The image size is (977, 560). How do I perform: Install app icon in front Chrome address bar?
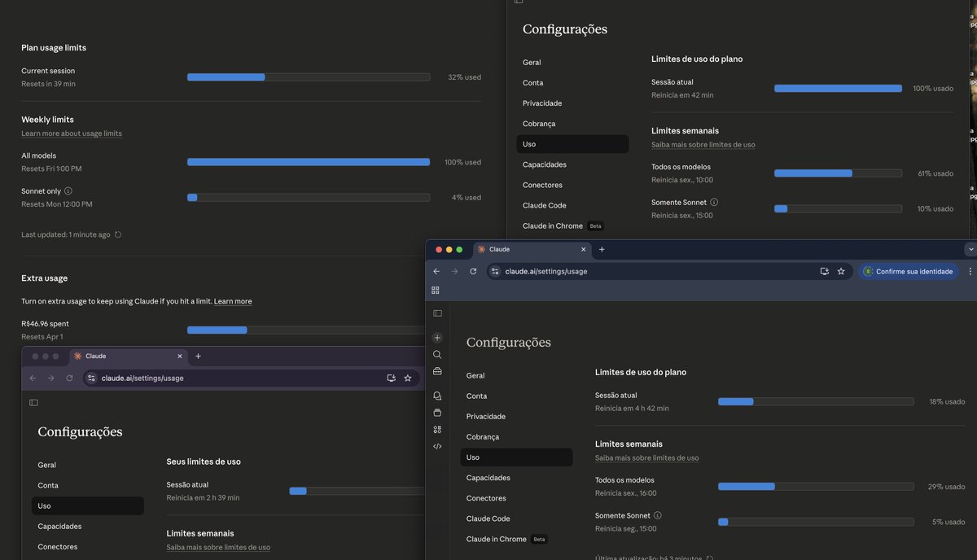[x=825, y=271]
